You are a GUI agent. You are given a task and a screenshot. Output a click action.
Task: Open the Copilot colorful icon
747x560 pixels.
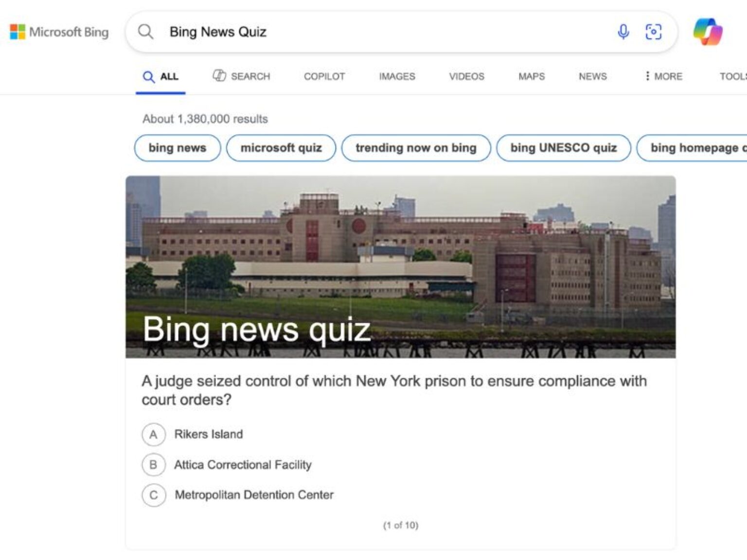(708, 32)
